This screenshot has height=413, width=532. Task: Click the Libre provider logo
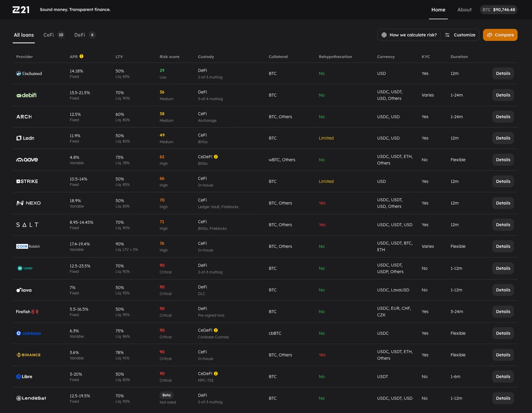pyautogui.click(x=24, y=377)
